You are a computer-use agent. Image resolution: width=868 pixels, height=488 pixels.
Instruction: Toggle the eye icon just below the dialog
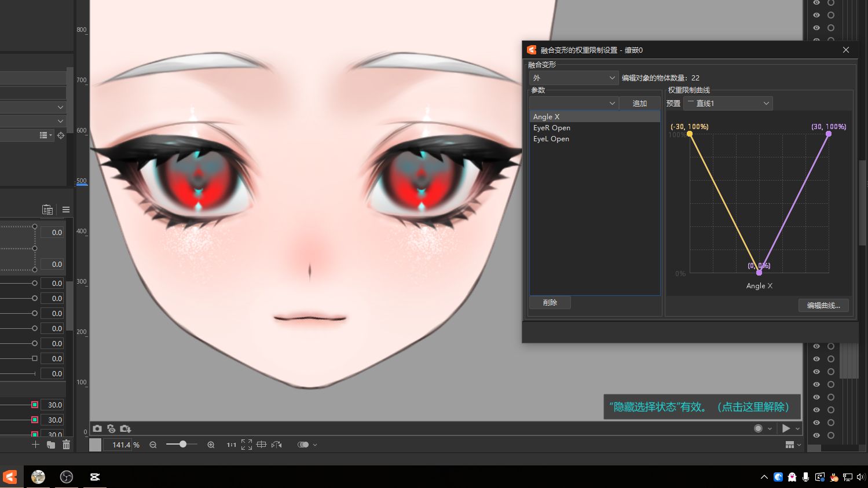816,346
